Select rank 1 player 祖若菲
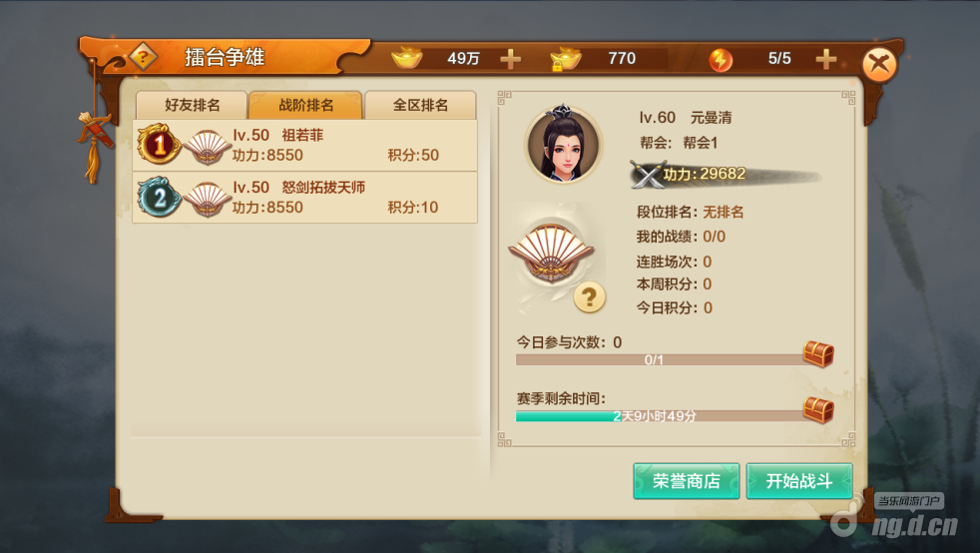This screenshot has width=980, height=553. click(305, 145)
